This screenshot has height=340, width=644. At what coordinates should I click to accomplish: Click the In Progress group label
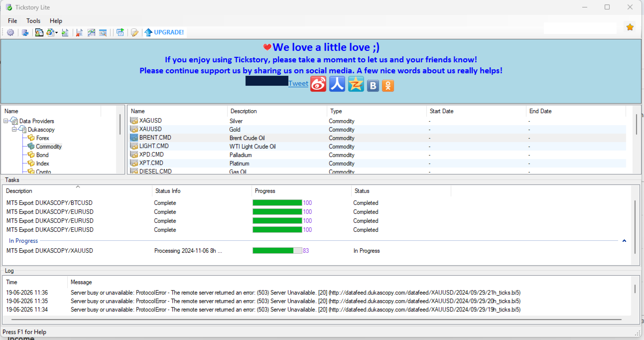[x=23, y=241]
